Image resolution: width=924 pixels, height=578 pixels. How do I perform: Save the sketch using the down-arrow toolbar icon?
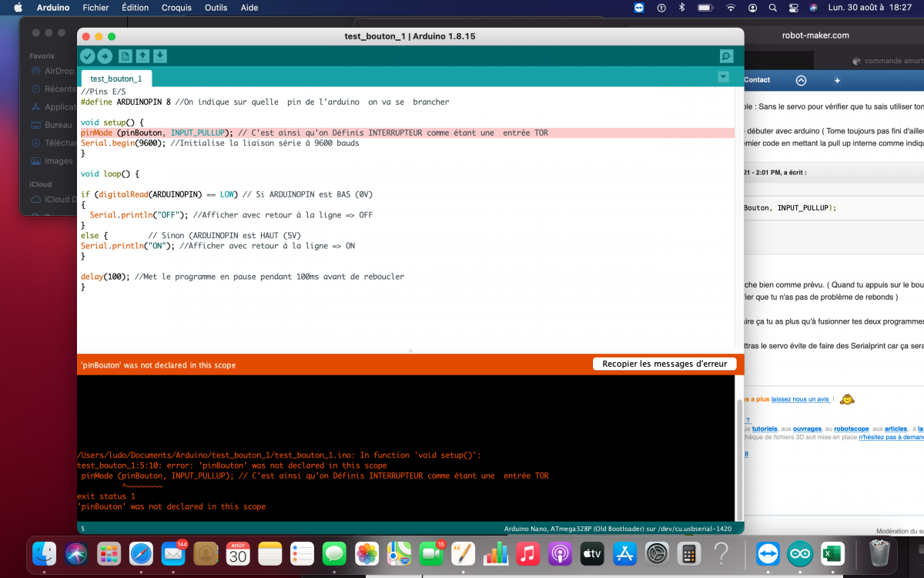(160, 56)
